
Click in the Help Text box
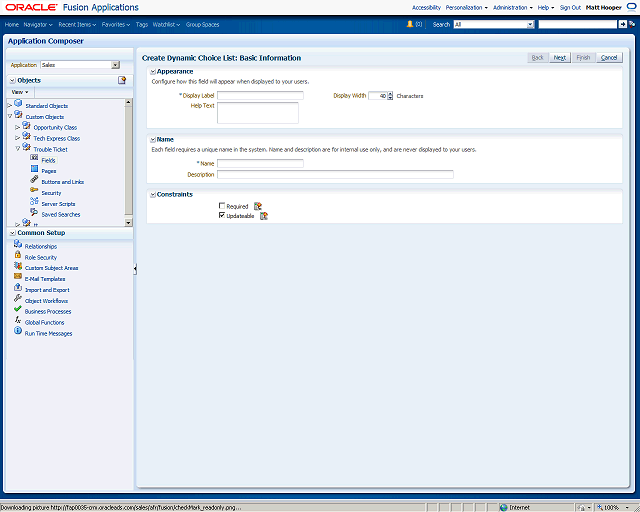(258, 113)
